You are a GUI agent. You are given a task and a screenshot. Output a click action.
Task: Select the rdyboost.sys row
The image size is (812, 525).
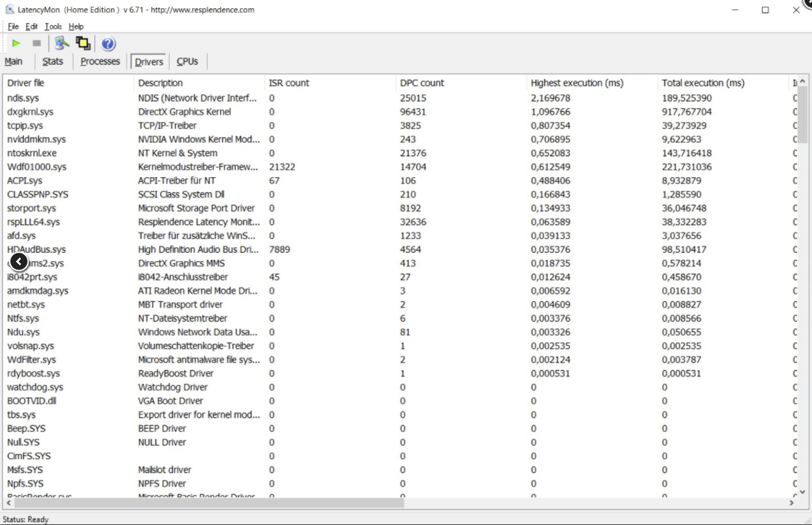point(400,373)
